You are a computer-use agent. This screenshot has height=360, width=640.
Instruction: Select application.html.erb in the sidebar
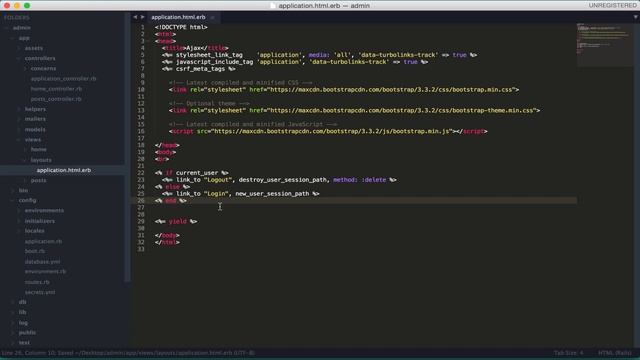click(64, 170)
